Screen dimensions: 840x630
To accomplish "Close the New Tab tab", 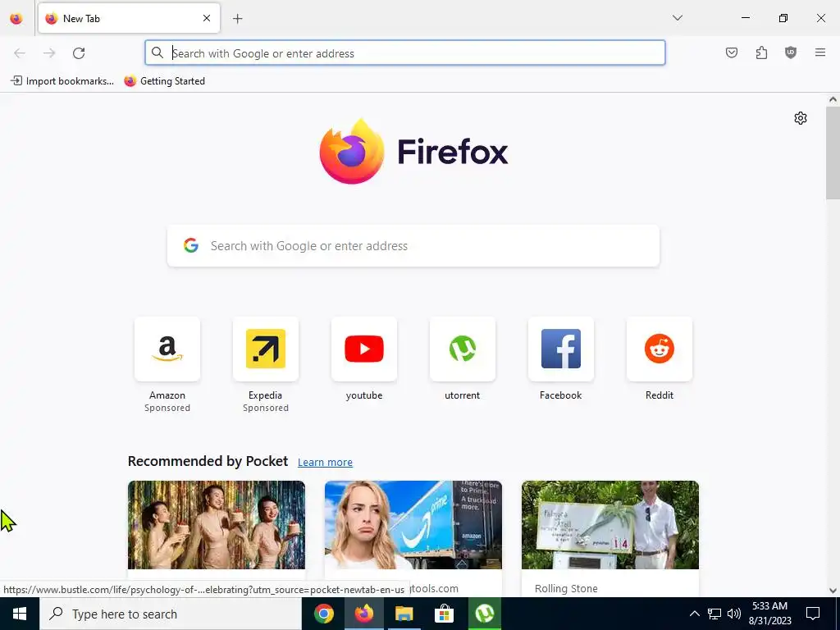I will 207,18.
